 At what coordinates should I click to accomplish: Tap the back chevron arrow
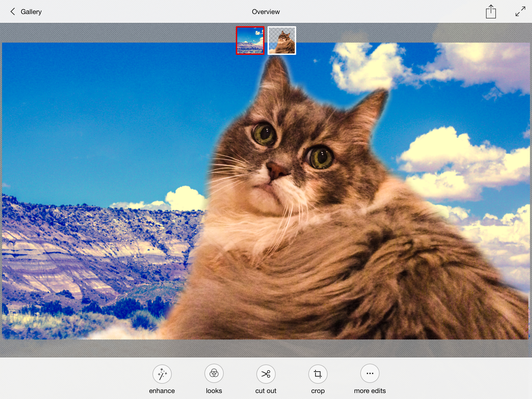pos(12,11)
